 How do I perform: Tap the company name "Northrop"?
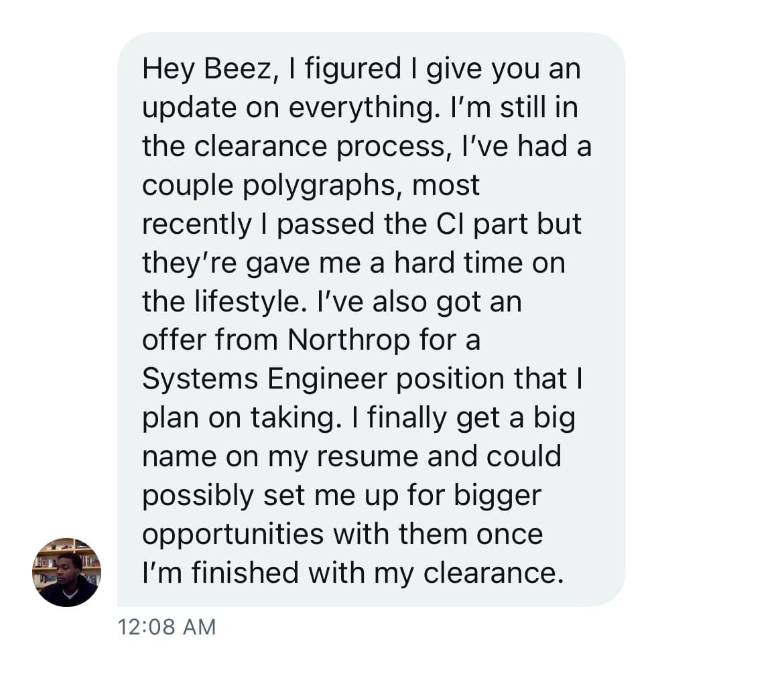348,340
